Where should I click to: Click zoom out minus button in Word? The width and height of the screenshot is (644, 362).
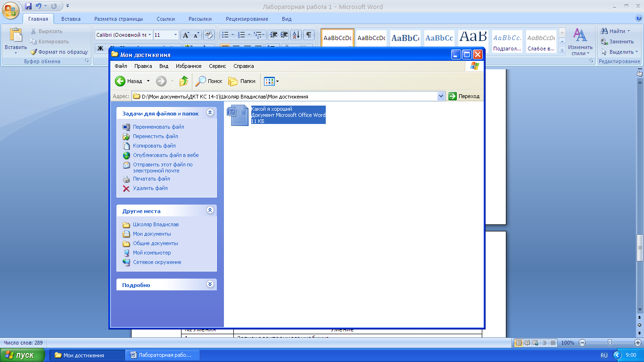pyautogui.click(x=582, y=343)
